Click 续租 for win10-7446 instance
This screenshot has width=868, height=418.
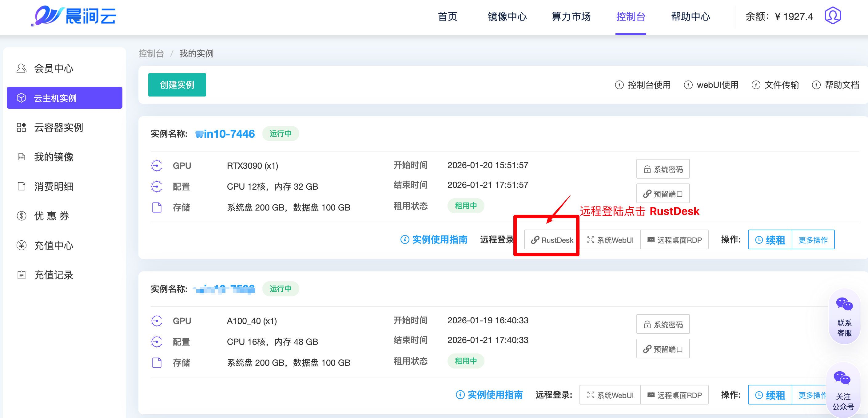(x=770, y=240)
